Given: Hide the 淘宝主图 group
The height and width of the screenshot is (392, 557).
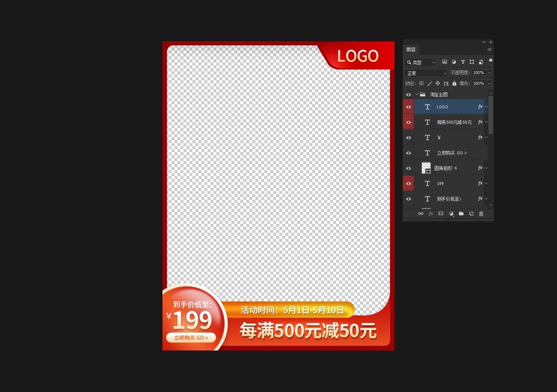Looking at the screenshot, I should [408, 95].
